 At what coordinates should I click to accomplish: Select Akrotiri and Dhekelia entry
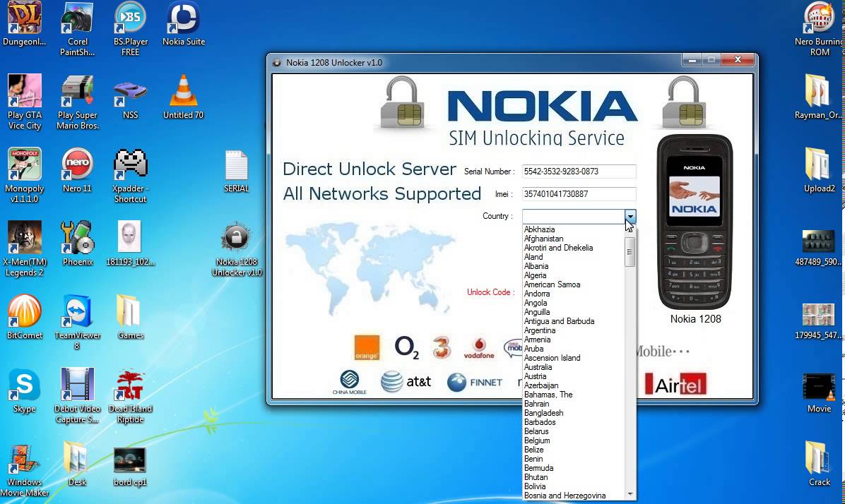tap(558, 248)
